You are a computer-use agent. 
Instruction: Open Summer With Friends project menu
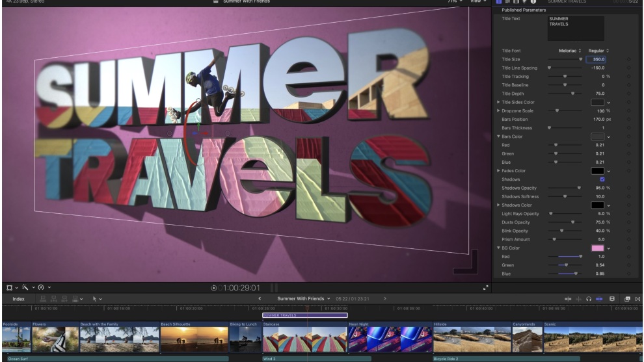coord(304,299)
